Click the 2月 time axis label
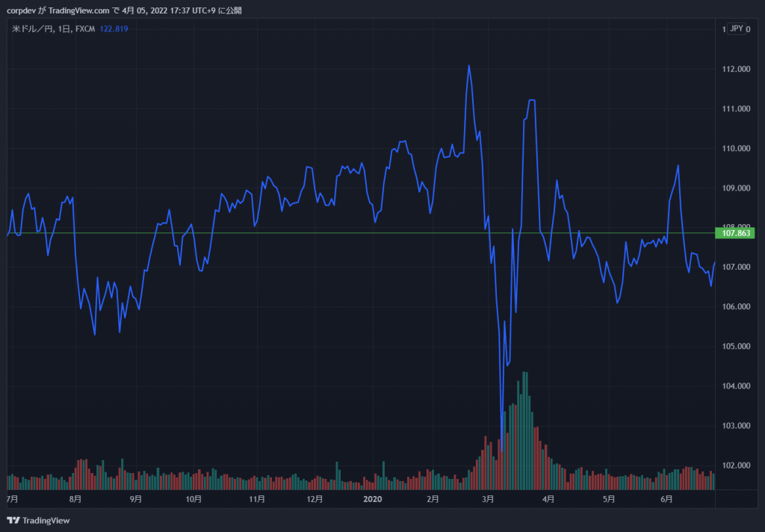Image resolution: width=765 pixels, height=532 pixels. tap(433, 499)
